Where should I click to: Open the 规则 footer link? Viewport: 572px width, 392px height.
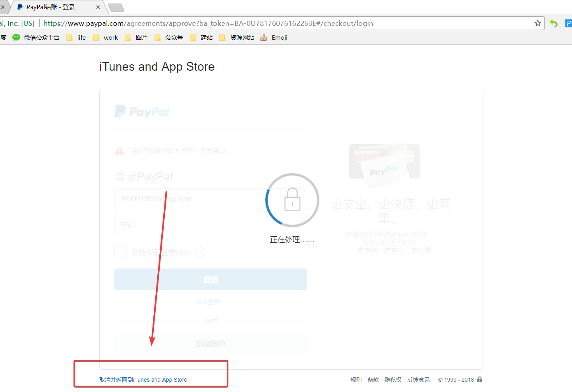point(356,380)
